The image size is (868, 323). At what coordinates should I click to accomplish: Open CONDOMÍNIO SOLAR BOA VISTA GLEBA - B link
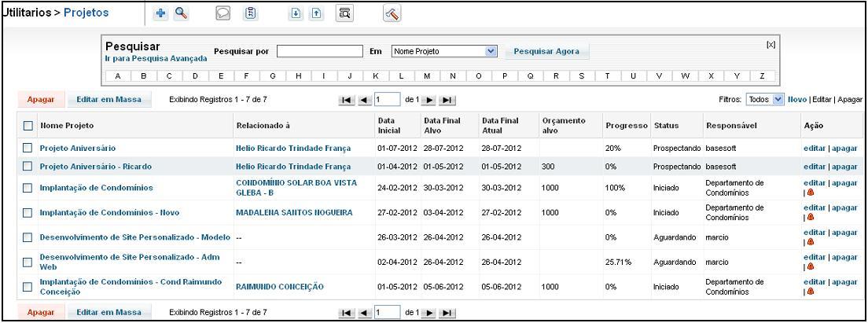point(296,188)
